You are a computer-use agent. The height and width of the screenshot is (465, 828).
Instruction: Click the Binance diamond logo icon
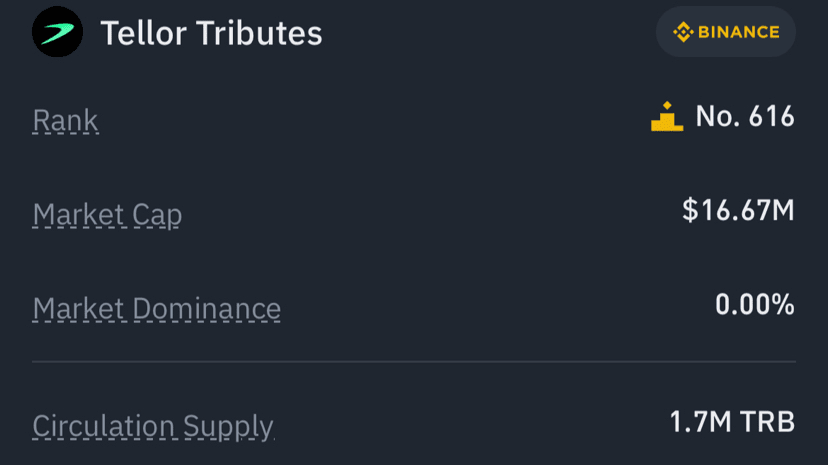[x=683, y=32]
